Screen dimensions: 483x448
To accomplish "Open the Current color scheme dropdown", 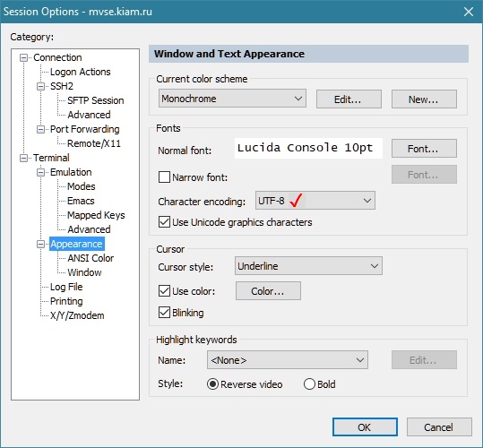I will [x=233, y=99].
